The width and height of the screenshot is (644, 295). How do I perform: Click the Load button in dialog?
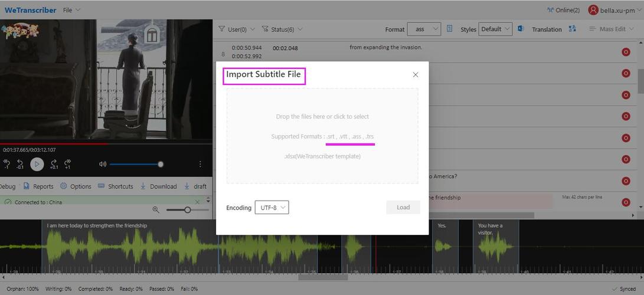point(403,207)
